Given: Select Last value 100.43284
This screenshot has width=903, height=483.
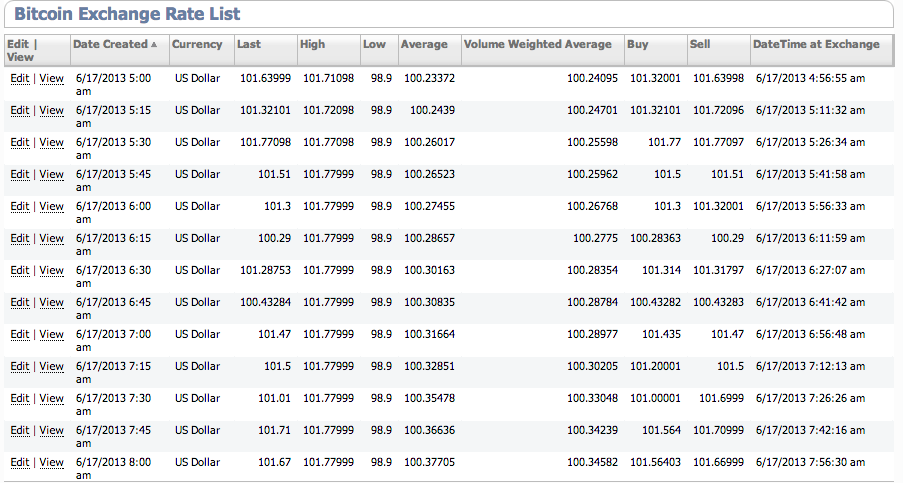Looking at the screenshot, I should click(265, 302).
